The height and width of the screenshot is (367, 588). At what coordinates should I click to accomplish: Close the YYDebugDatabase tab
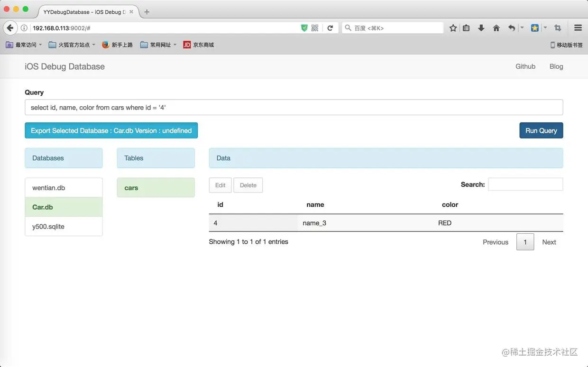131,12
